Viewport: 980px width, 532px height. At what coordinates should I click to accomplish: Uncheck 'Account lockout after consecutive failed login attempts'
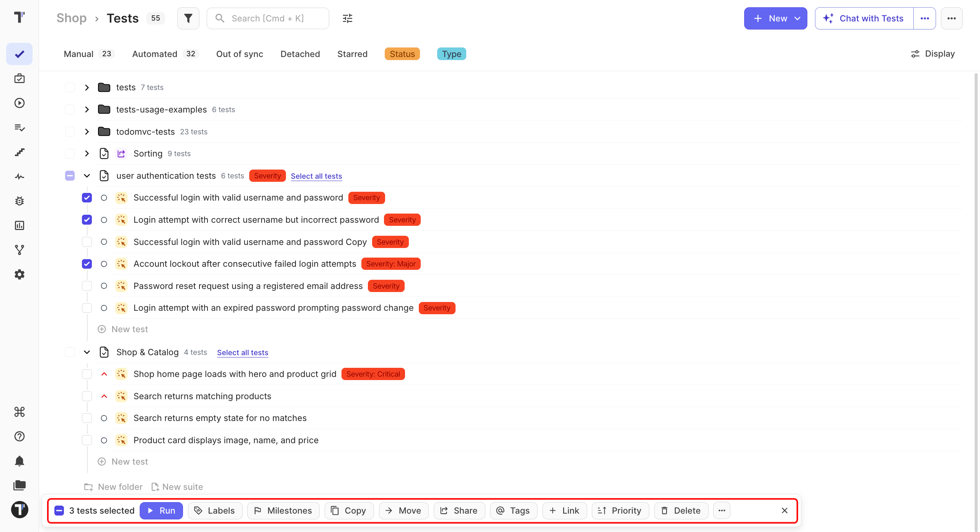click(87, 264)
